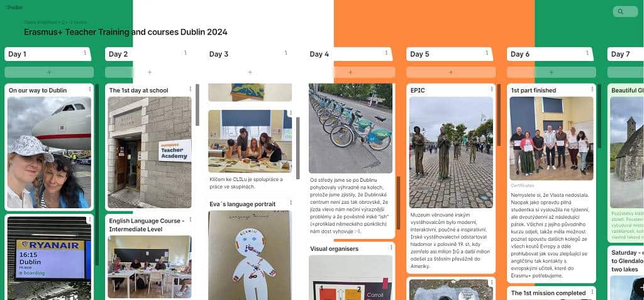The height and width of the screenshot is (300, 644).
Task: Add a new post under Day 1
Action: [x=49, y=72]
